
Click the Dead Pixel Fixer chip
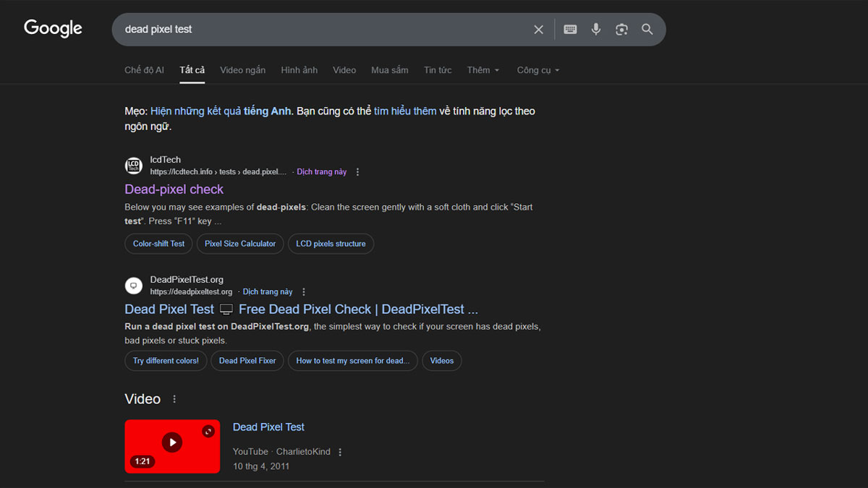(247, 361)
